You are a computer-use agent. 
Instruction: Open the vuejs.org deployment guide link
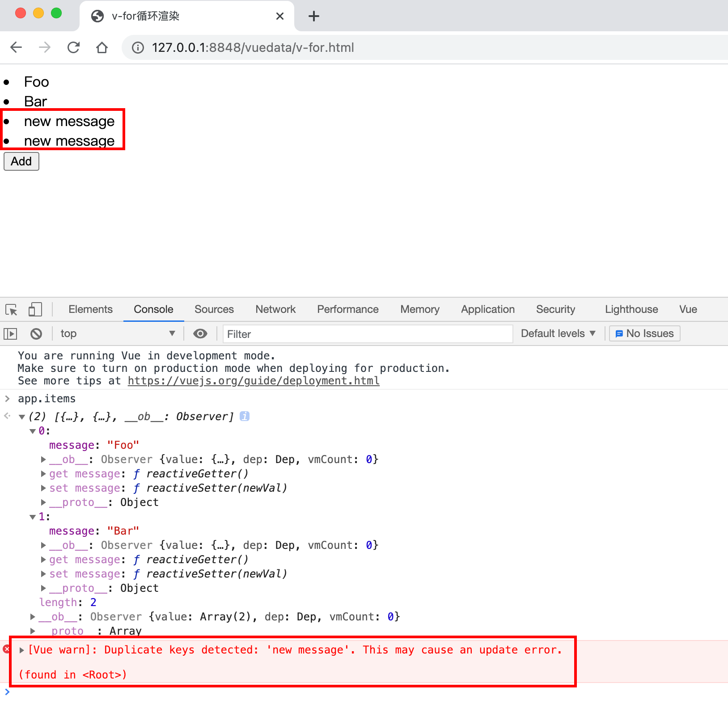(x=254, y=381)
